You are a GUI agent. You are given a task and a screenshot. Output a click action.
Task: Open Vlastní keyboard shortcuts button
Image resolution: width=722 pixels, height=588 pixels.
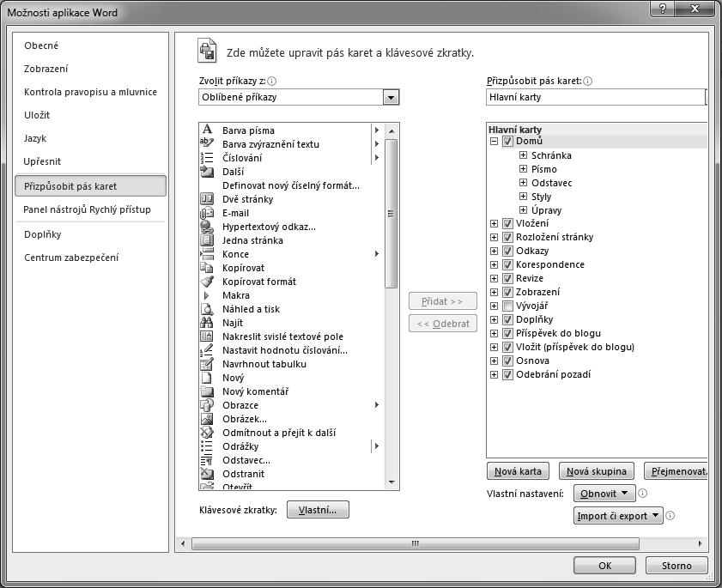click(318, 510)
